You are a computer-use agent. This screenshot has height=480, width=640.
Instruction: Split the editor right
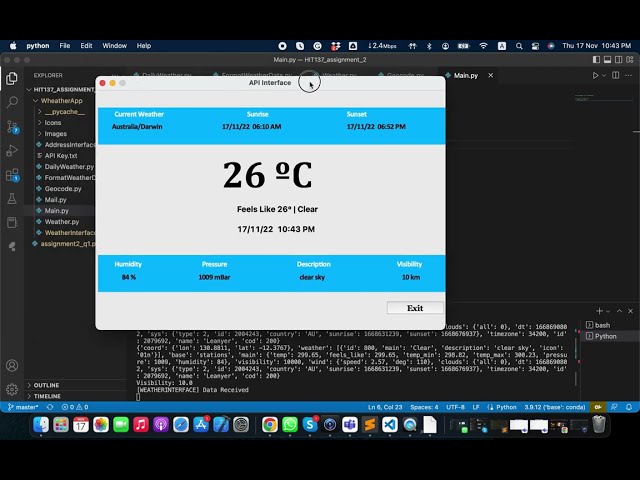tap(616, 75)
